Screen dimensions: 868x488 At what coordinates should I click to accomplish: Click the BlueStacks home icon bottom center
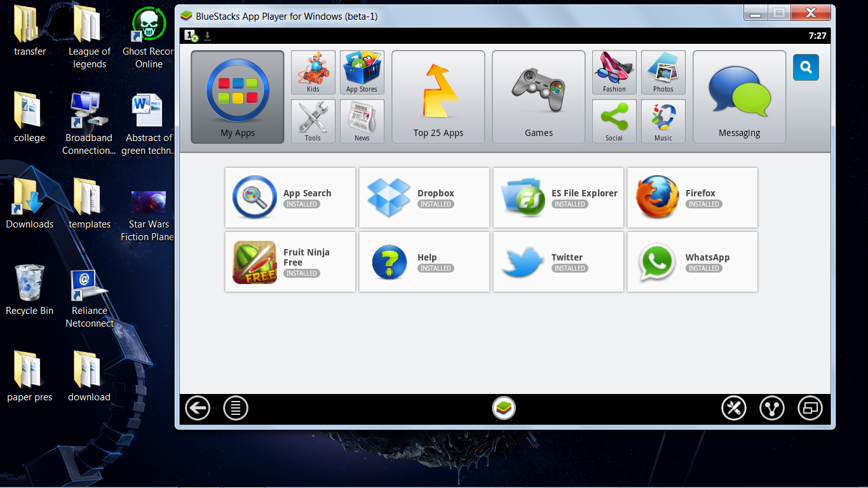tap(504, 408)
